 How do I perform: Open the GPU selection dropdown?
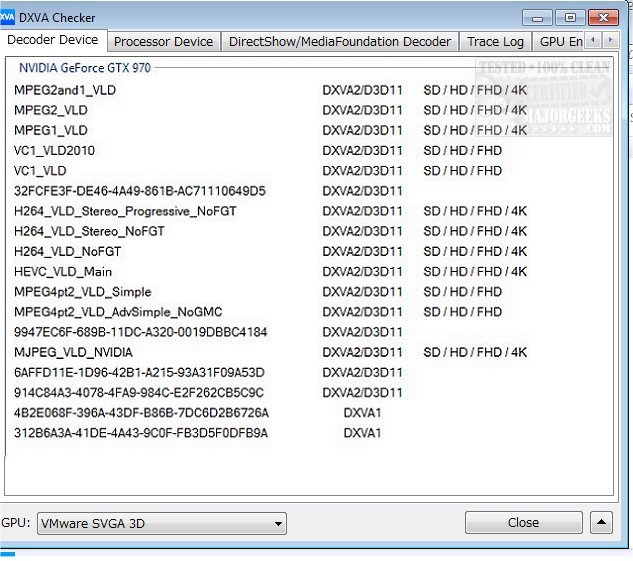[161, 523]
